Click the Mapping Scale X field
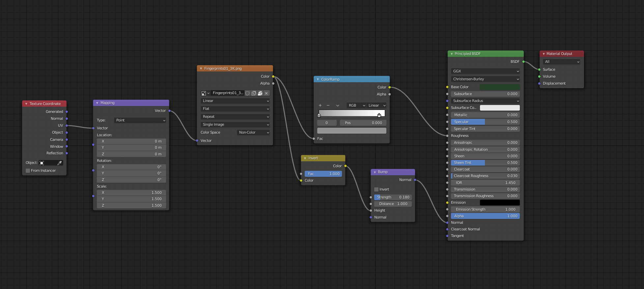The width and height of the screenshot is (644, 289). coord(131,193)
